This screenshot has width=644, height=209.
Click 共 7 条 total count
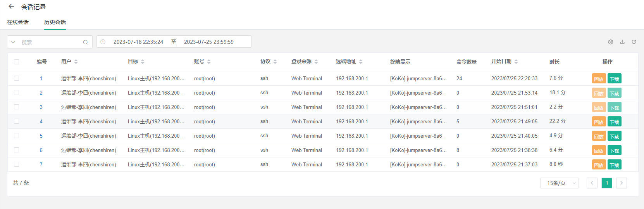point(21,183)
